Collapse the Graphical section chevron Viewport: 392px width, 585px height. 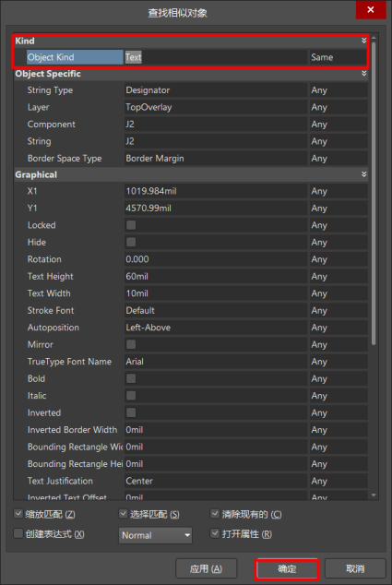click(x=363, y=174)
